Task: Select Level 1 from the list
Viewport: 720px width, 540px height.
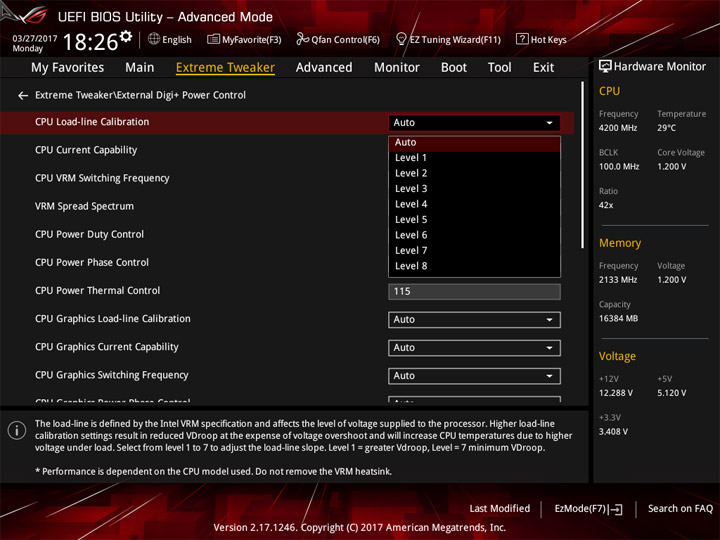Action: [x=474, y=158]
